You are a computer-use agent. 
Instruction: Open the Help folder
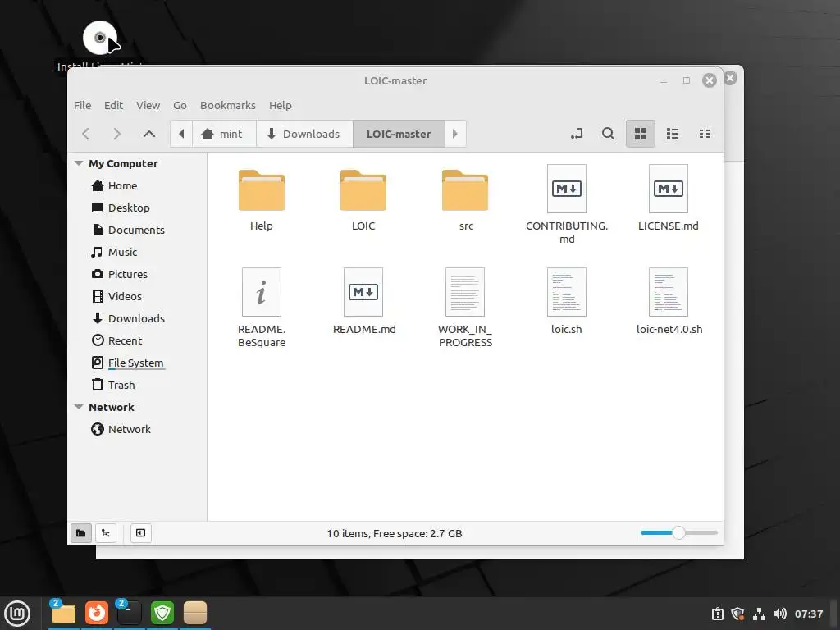click(262, 199)
